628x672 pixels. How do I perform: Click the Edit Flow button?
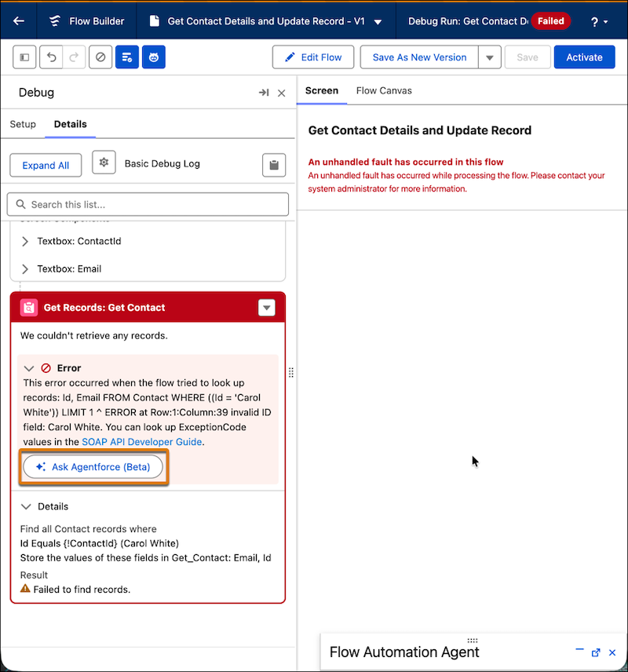click(313, 57)
